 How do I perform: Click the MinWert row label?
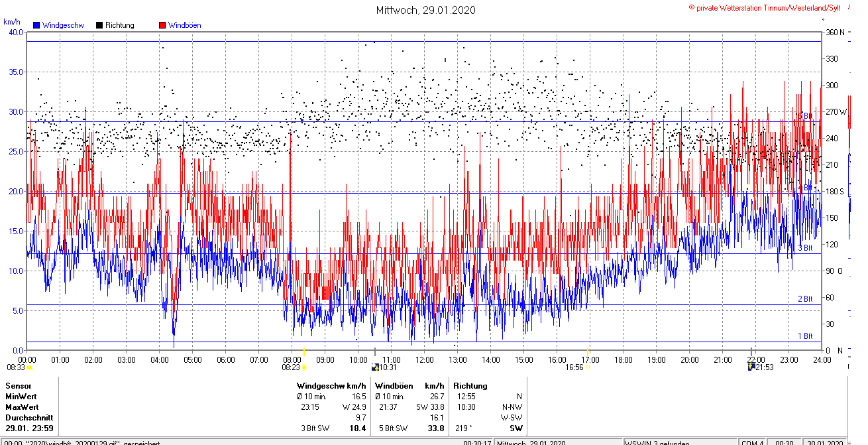[x=21, y=396]
